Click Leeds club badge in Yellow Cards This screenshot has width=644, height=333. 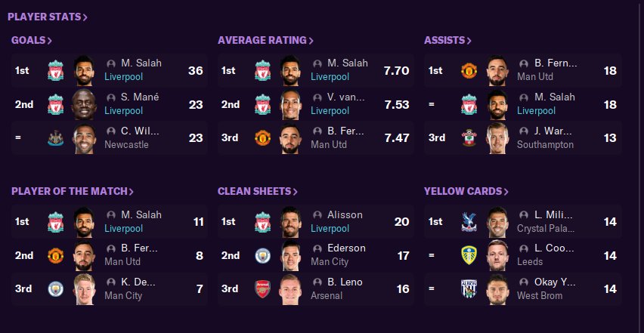pos(469,255)
